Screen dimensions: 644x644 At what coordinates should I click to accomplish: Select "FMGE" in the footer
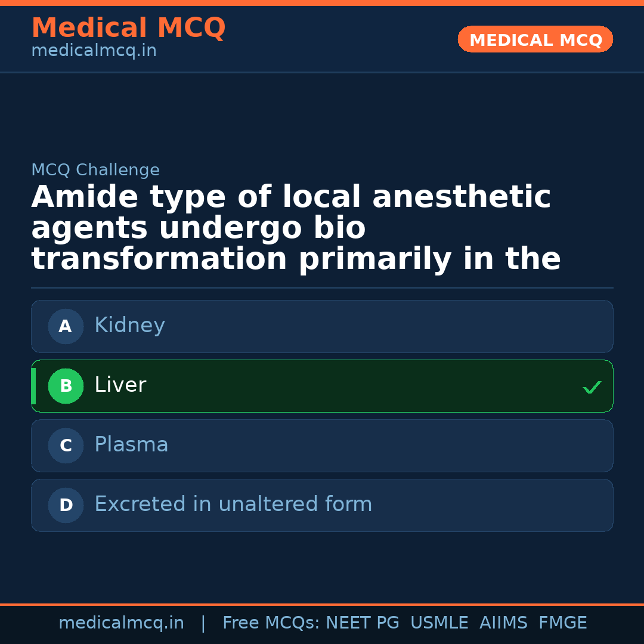click(x=562, y=623)
